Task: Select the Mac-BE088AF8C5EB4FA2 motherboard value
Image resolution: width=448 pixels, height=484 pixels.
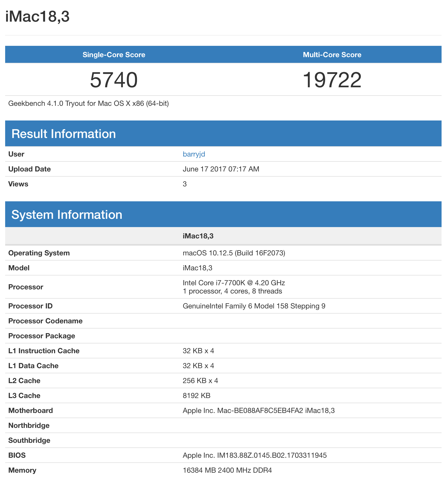Action: [259, 410]
